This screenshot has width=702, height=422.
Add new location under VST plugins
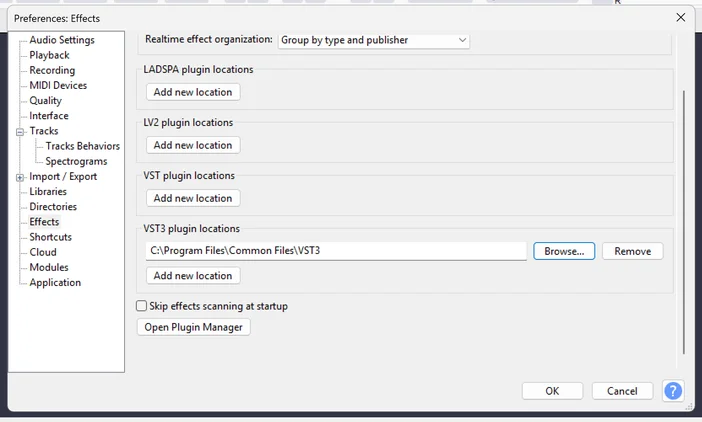[x=193, y=198]
